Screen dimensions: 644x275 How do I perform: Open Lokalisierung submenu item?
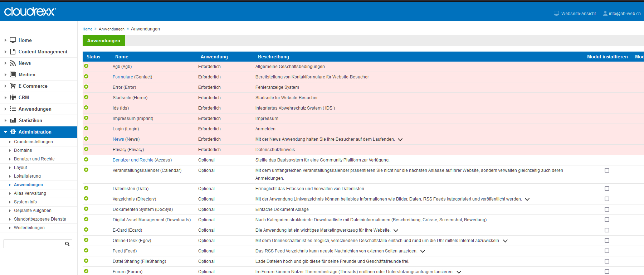coord(27,176)
